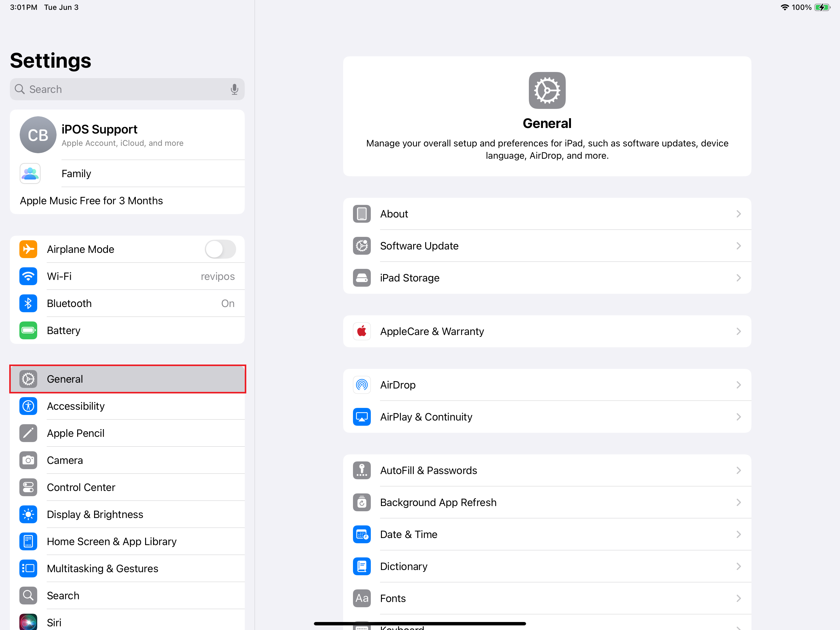Open Camera settings row

[127, 460]
